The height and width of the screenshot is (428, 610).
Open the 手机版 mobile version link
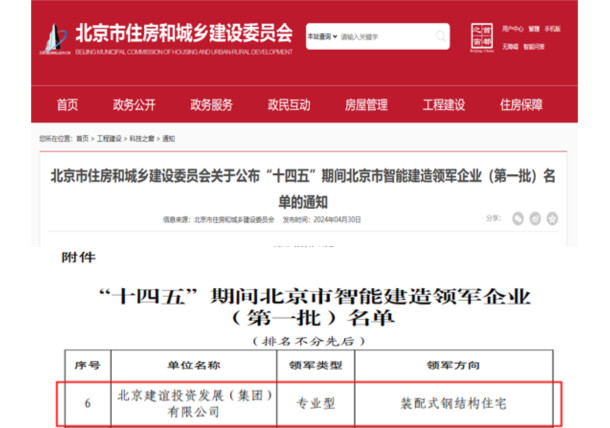(x=552, y=29)
